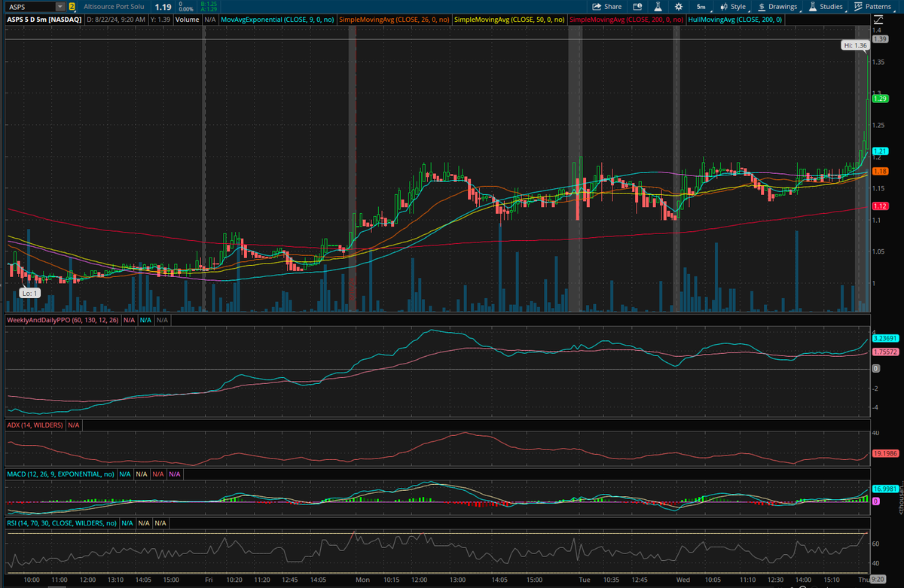Viewport: 904px width, 588px height.
Task: Click the 9:20 time tag on axis
Action: tap(878, 580)
